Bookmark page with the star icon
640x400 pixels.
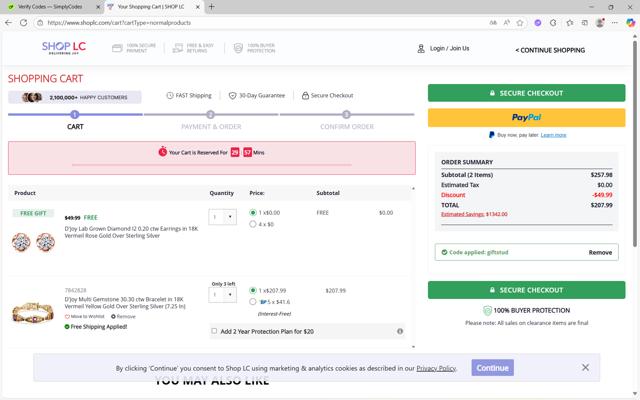pyautogui.click(x=520, y=23)
